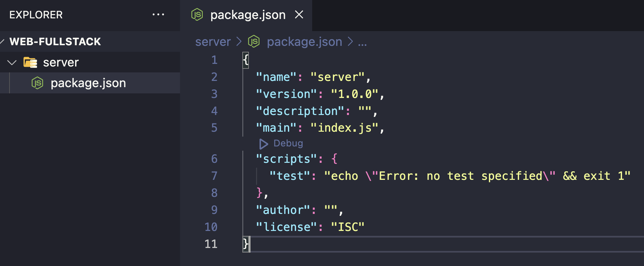Open package.json file in the Explorer tree
This screenshot has height=266, width=644.
click(88, 83)
